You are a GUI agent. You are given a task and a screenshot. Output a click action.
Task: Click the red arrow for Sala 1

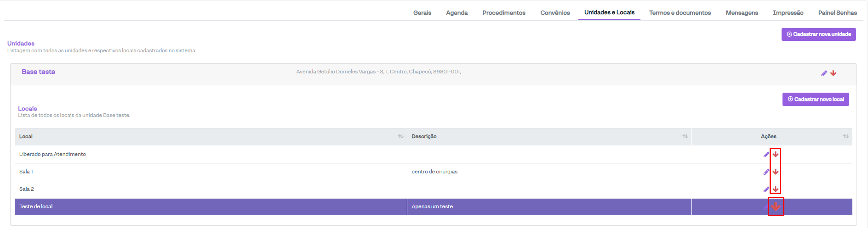point(776,172)
